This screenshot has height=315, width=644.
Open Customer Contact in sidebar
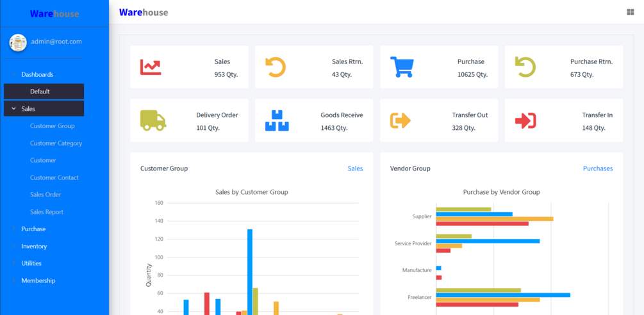[54, 177]
